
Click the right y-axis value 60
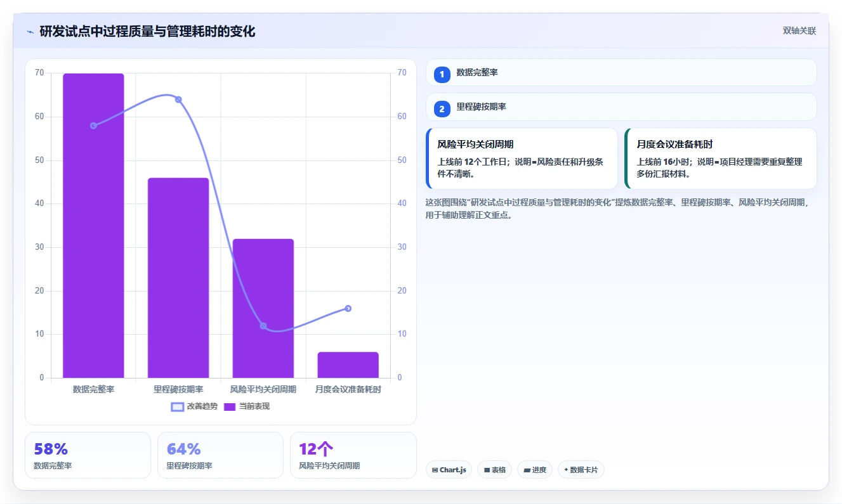point(402,117)
